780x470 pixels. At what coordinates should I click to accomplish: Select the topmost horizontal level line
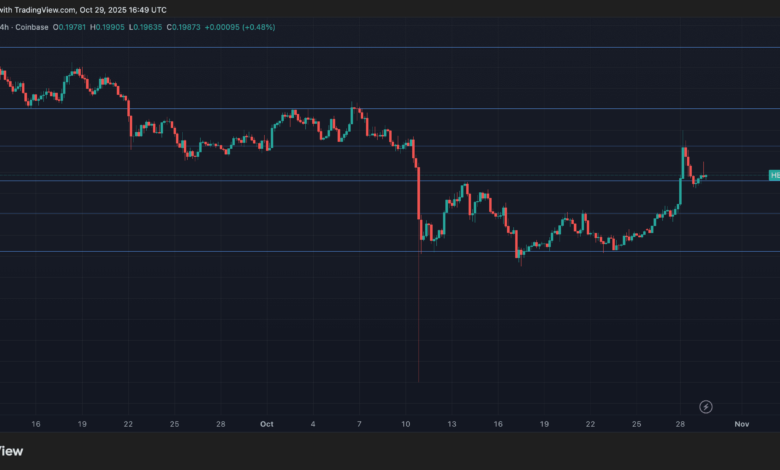click(400, 47)
